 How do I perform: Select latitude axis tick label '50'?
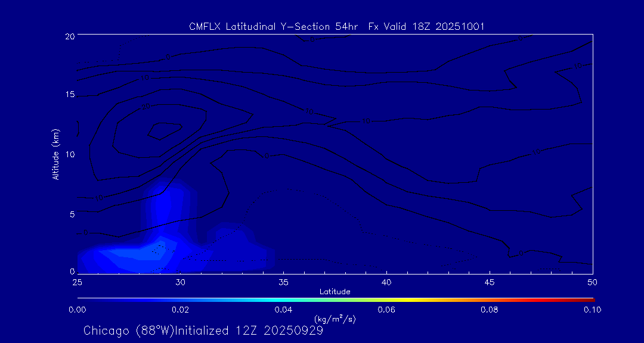pyautogui.click(x=593, y=282)
